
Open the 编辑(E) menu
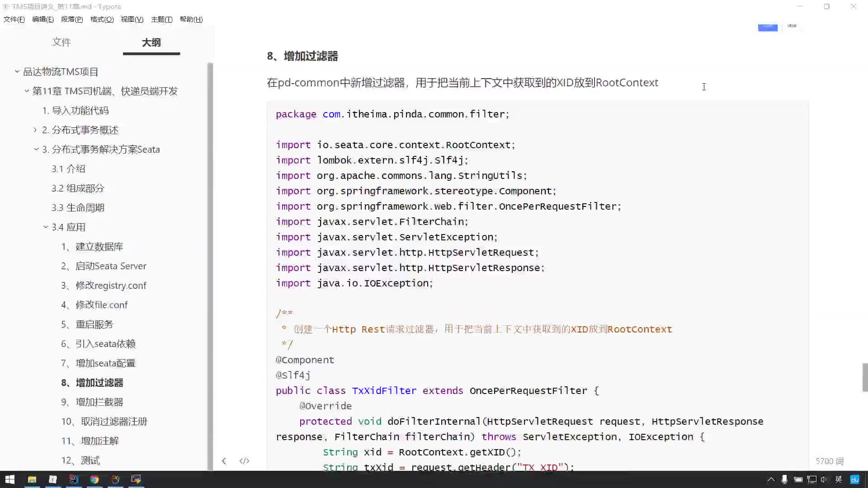point(43,19)
